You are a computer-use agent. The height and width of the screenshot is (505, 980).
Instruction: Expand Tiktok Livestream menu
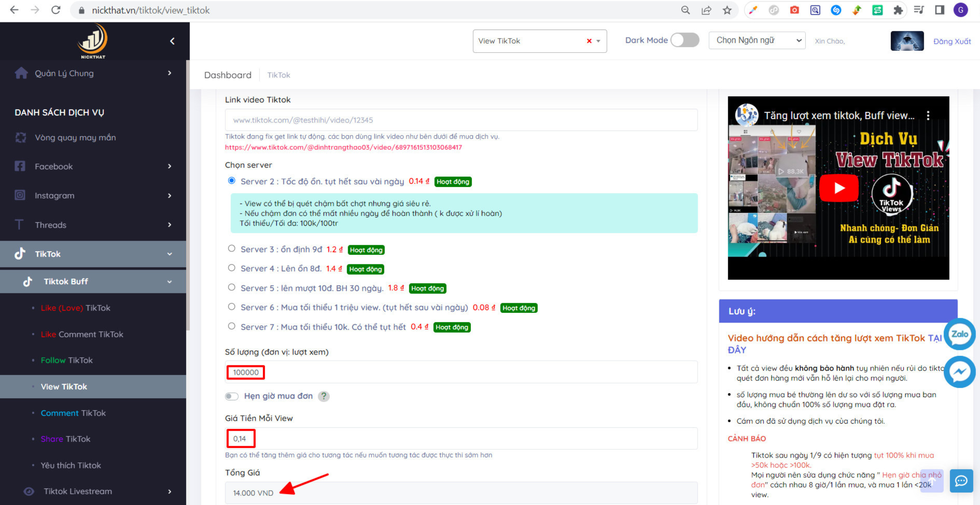click(x=93, y=491)
